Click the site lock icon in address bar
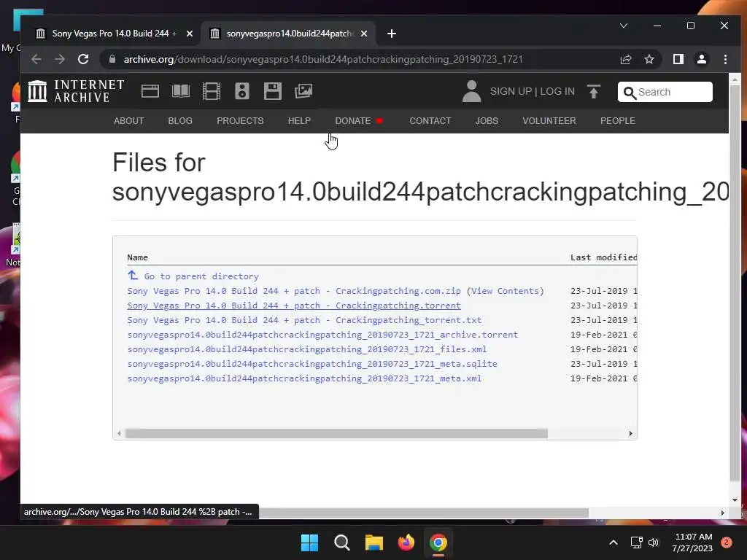The width and height of the screenshot is (747, 560). (x=112, y=59)
